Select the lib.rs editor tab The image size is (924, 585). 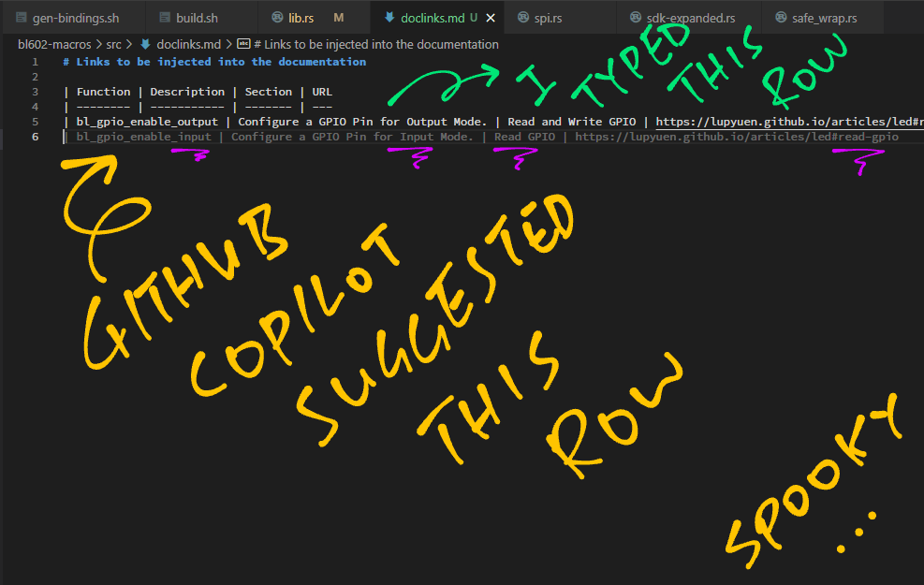click(301, 18)
